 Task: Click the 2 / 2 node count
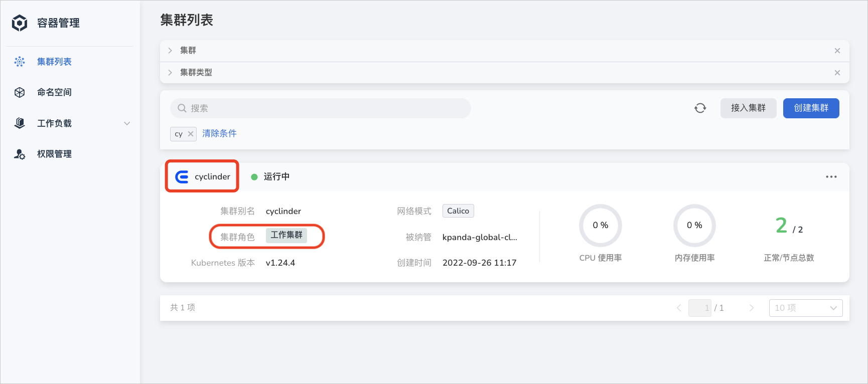pos(789,226)
